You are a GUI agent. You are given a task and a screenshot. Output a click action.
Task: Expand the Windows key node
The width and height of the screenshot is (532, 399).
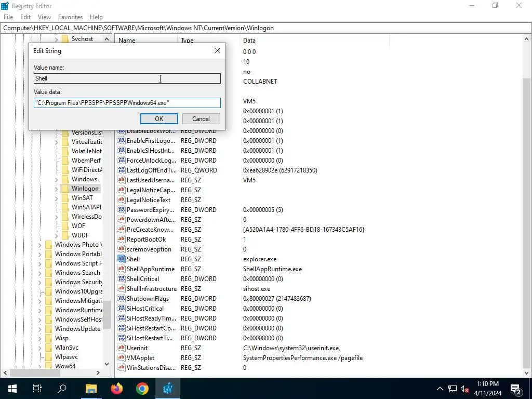click(56, 179)
